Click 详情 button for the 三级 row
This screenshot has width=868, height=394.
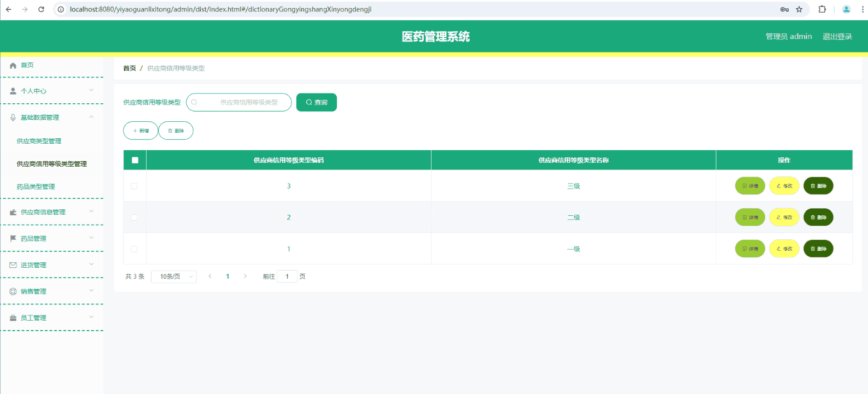(x=750, y=186)
